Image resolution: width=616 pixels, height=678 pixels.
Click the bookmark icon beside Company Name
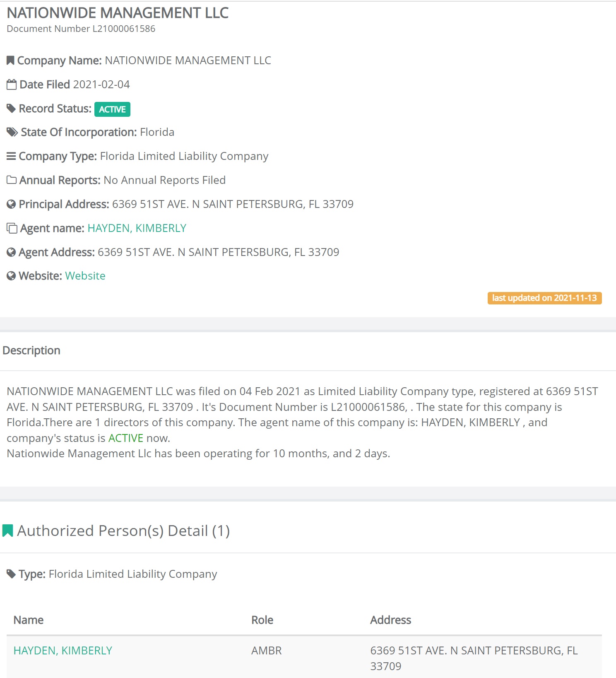coord(10,60)
